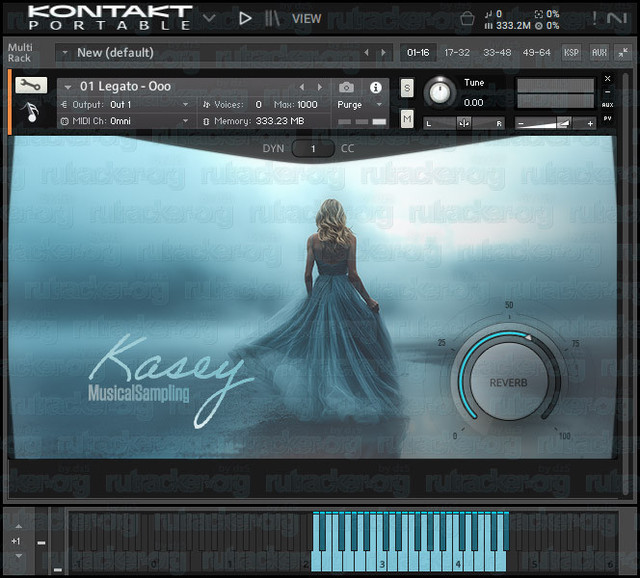Toggle the PV button
This screenshot has height=578, width=640.
(x=607, y=118)
